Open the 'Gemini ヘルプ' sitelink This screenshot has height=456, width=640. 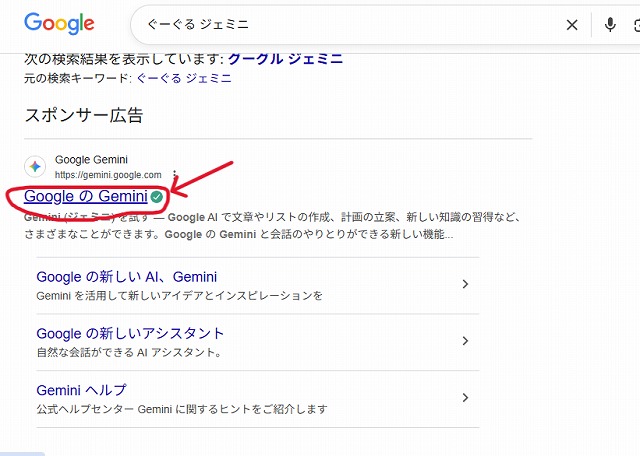click(x=81, y=390)
